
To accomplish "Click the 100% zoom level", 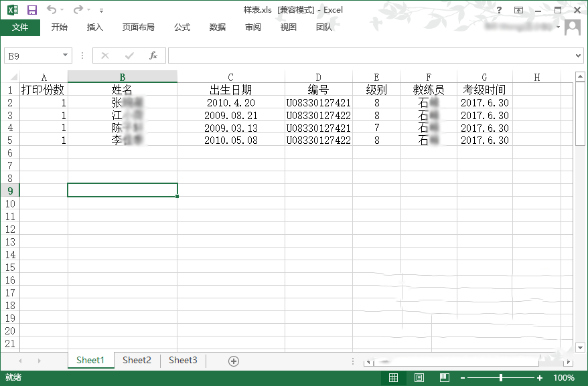I will [564, 378].
